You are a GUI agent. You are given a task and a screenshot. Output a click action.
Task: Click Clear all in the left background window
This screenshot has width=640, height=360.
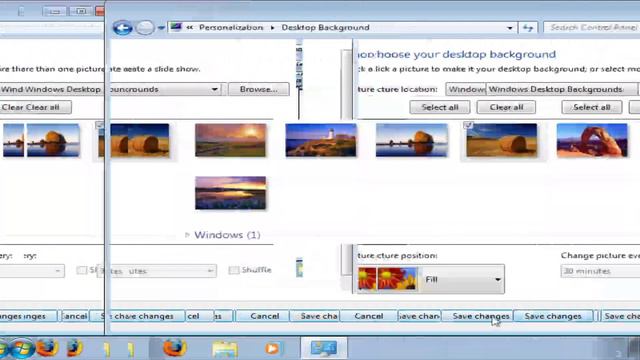coord(36,107)
